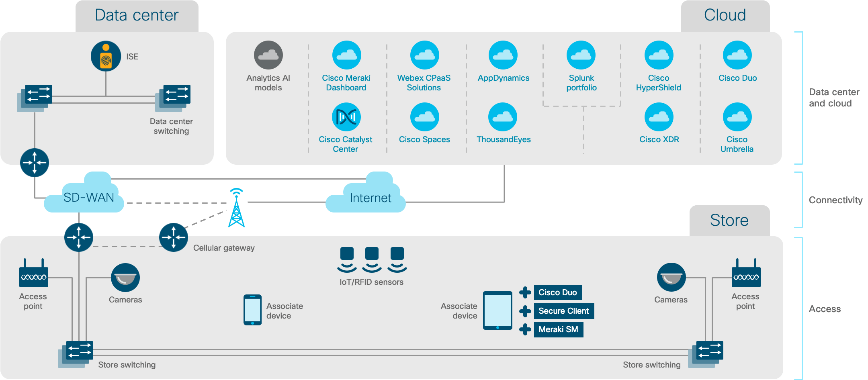Screen dimensions: 868x380
Task: Select the Cellular gateway router icon
Action: point(174,237)
